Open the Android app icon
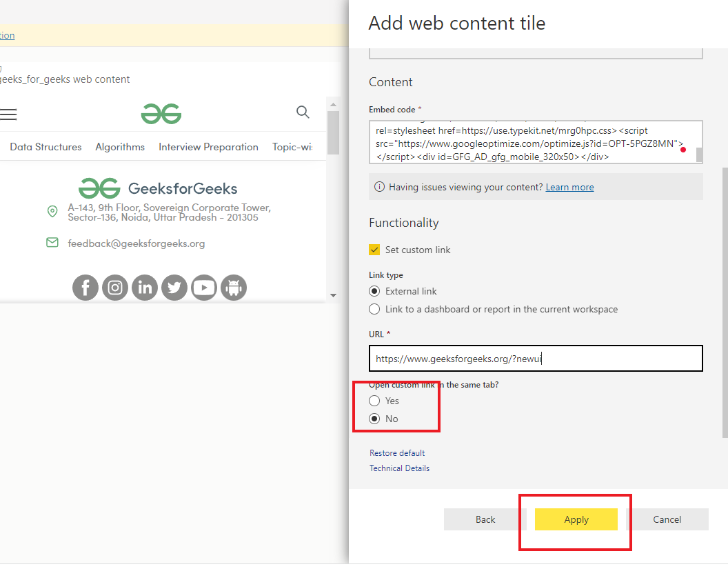This screenshot has height=569, width=728. [x=234, y=288]
